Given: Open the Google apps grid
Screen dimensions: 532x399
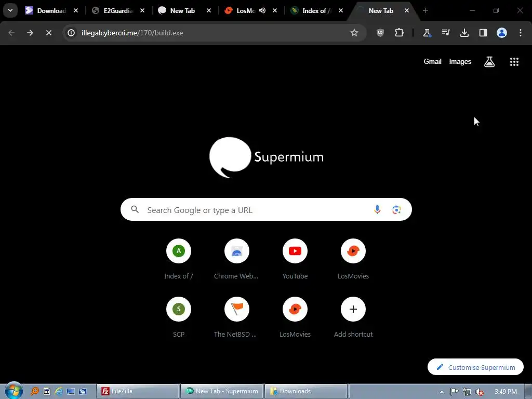Looking at the screenshot, I should [514, 62].
